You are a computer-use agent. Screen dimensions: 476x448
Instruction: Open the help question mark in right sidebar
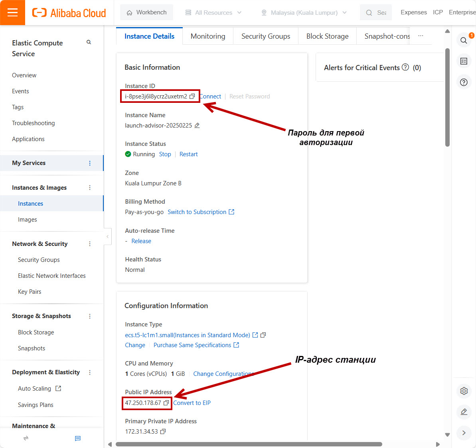coord(464,82)
